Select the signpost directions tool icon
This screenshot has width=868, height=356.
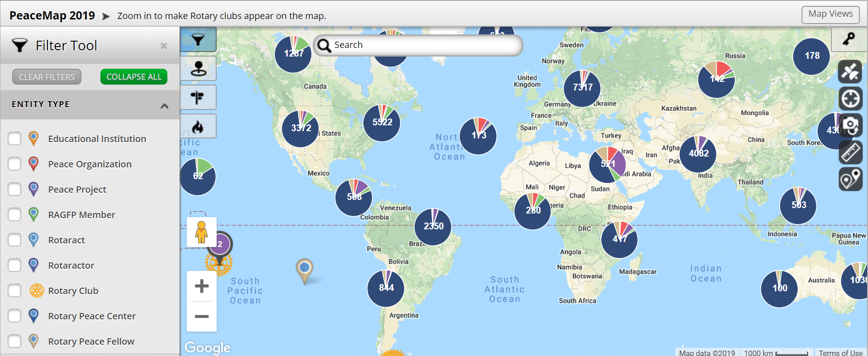198,97
